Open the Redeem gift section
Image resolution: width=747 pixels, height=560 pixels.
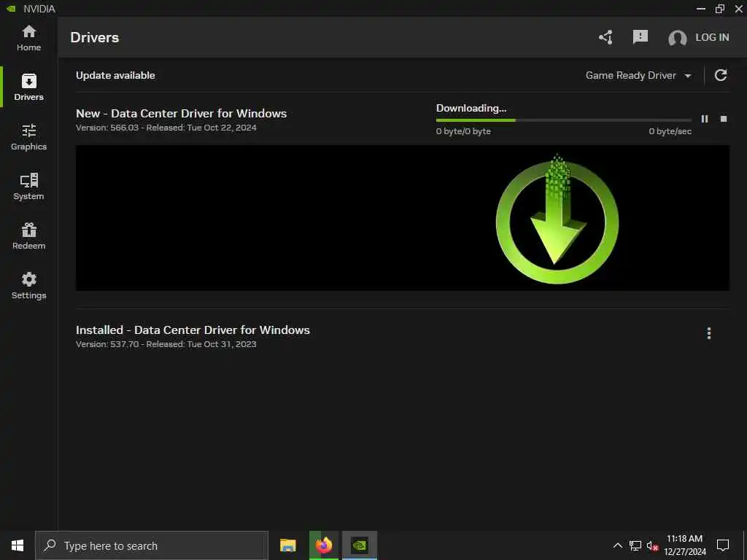point(28,236)
